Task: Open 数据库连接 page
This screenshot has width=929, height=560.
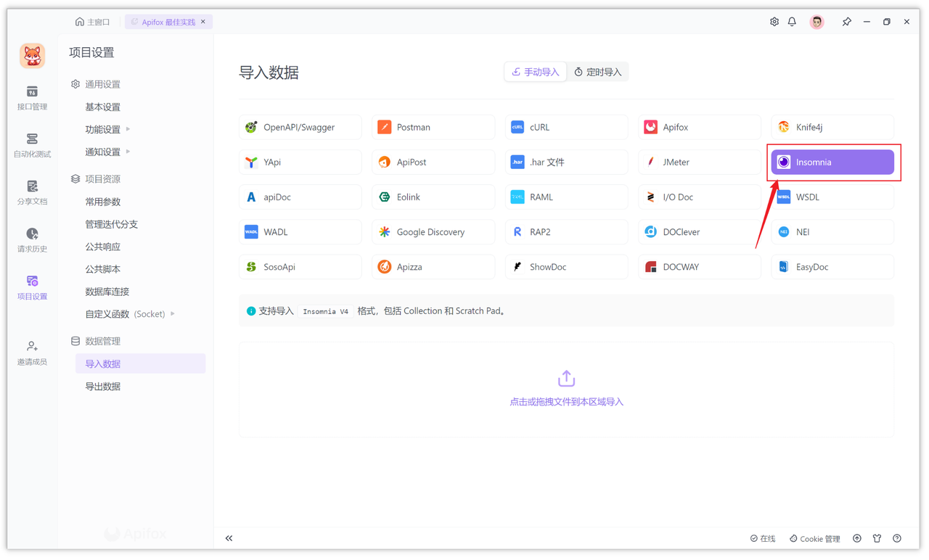Action: click(107, 291)
